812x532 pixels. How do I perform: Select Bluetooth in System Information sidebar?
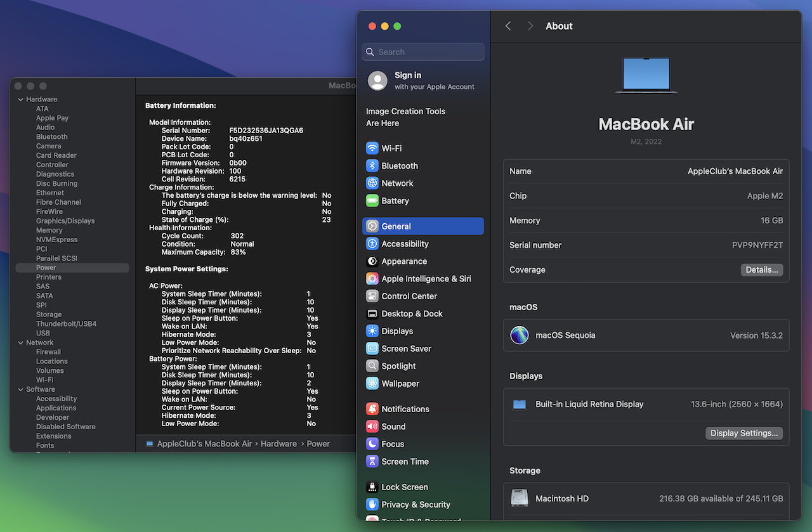point(51,137)
